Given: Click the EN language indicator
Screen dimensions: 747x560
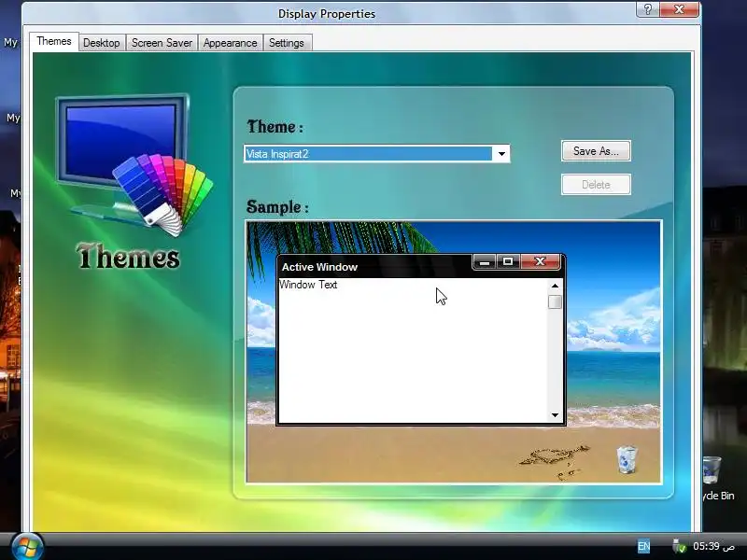Looking at the screenshot, I should (x=643, y=546).
